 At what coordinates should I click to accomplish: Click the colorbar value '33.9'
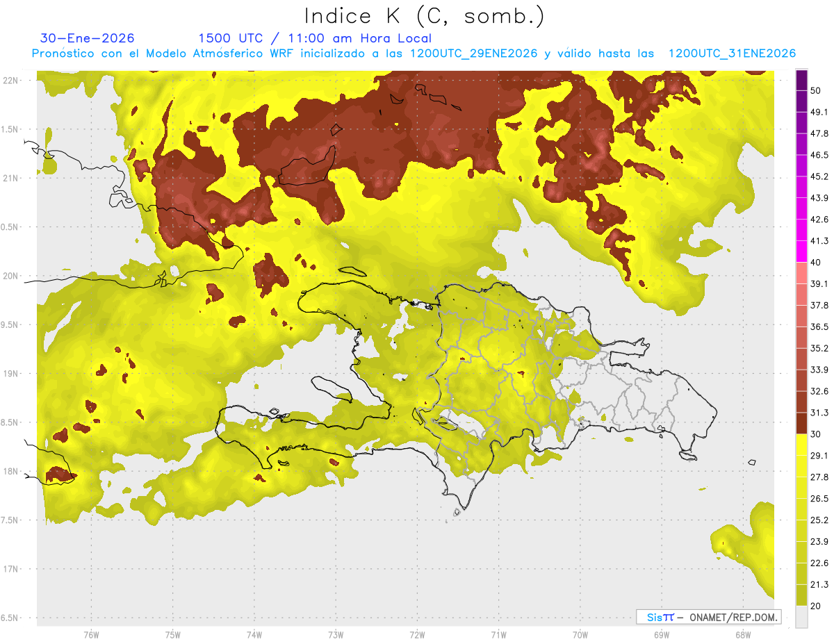[819, 370]
